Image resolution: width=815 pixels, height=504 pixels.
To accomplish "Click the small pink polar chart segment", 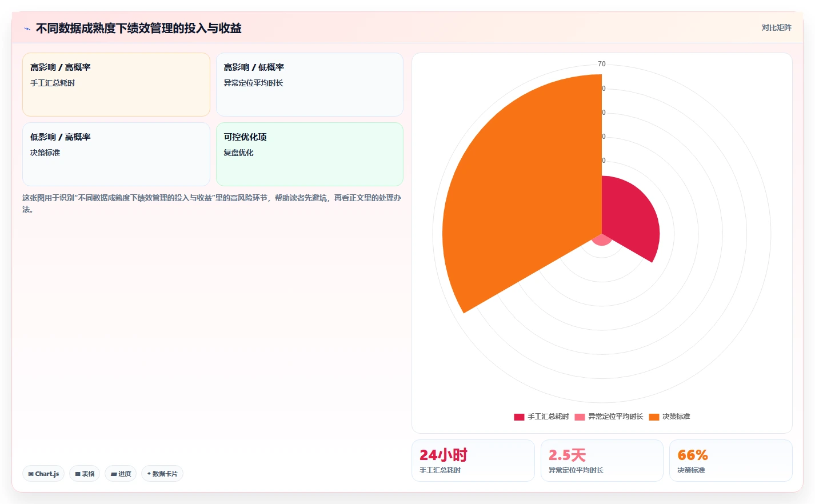I will tap(602, 240).
